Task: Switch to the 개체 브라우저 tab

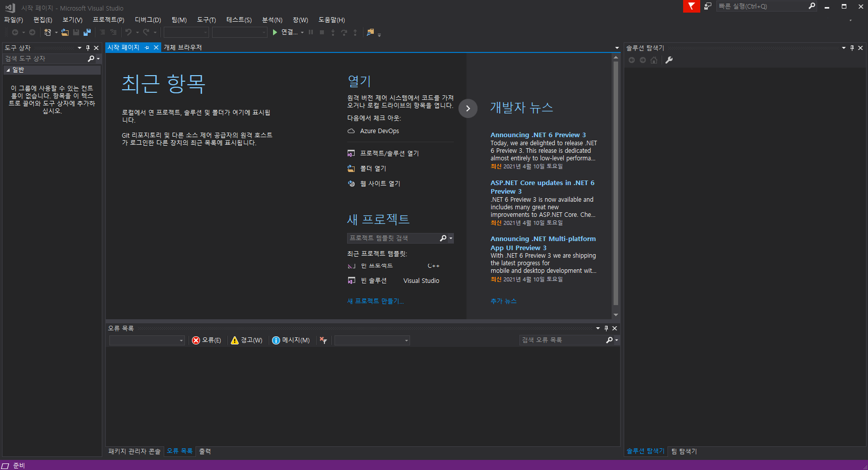Action: pyautogui.click(x=183, y=47)
